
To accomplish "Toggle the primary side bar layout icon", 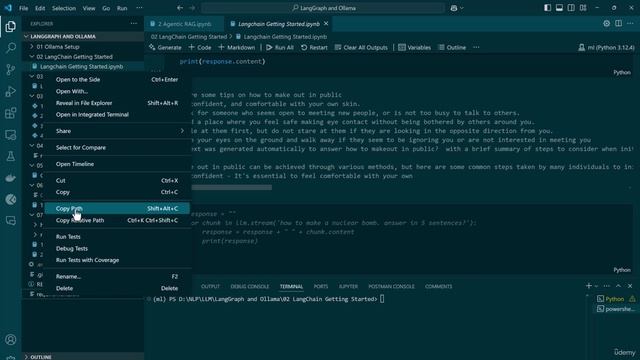I will (x=547, y=8).
